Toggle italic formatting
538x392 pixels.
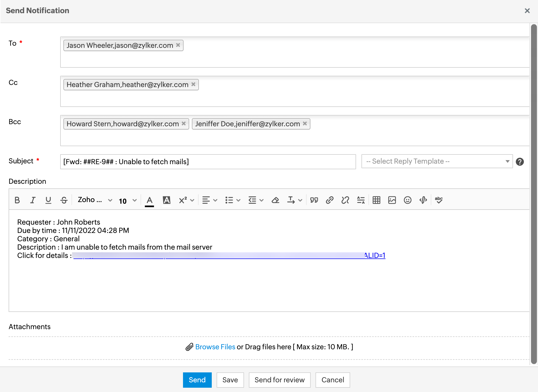coord(33,200)
